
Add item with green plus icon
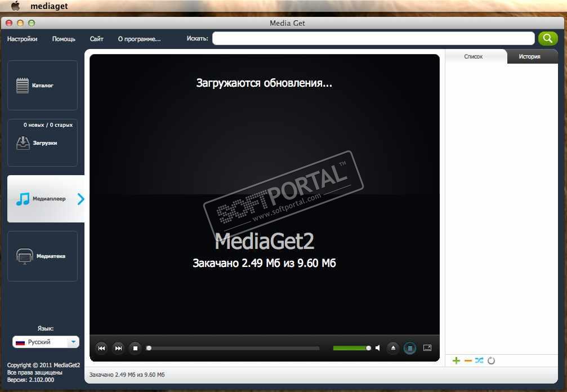coord(456,360)
